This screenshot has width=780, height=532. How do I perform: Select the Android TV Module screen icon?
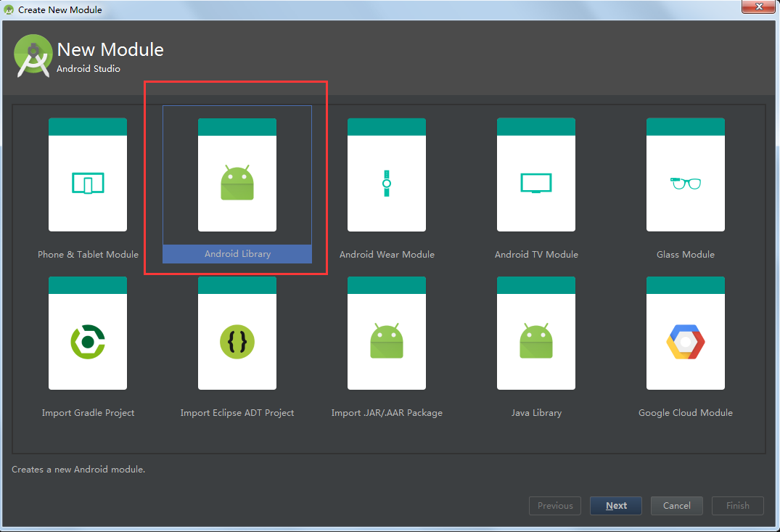[535, 183]
